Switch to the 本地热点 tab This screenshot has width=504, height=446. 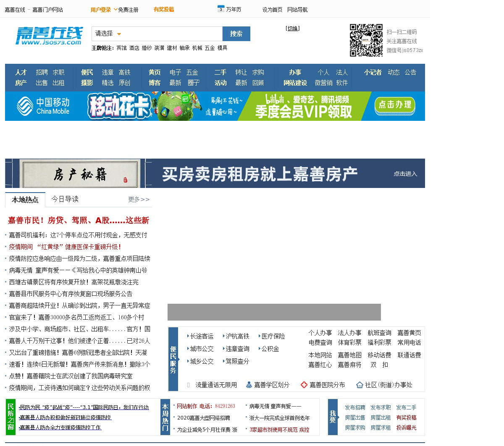pyautogui.click(x=25, y=200)
